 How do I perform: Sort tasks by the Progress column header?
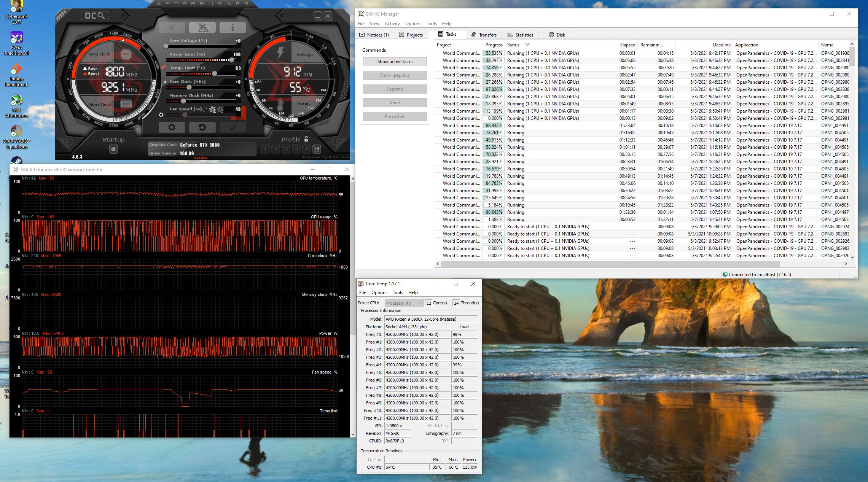(494, 45)
